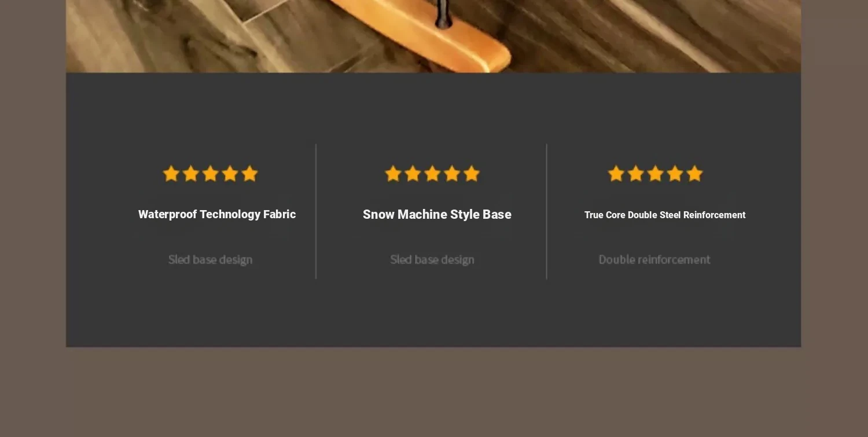Click the first star above True Core Double Steel Reinforcement
The image size is (868, 437).
616,174
